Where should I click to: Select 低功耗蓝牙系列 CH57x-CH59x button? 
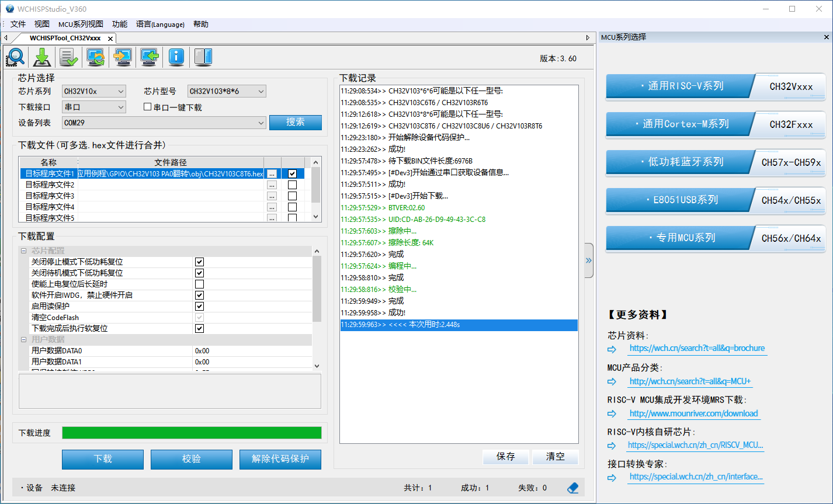[716, 162]
